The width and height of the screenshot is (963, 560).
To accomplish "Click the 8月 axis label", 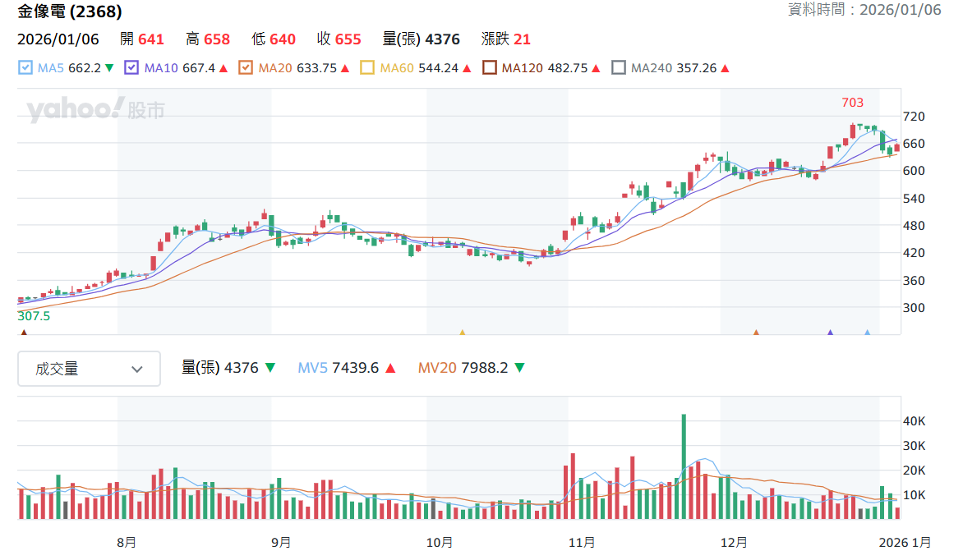I will click(127, 543).
